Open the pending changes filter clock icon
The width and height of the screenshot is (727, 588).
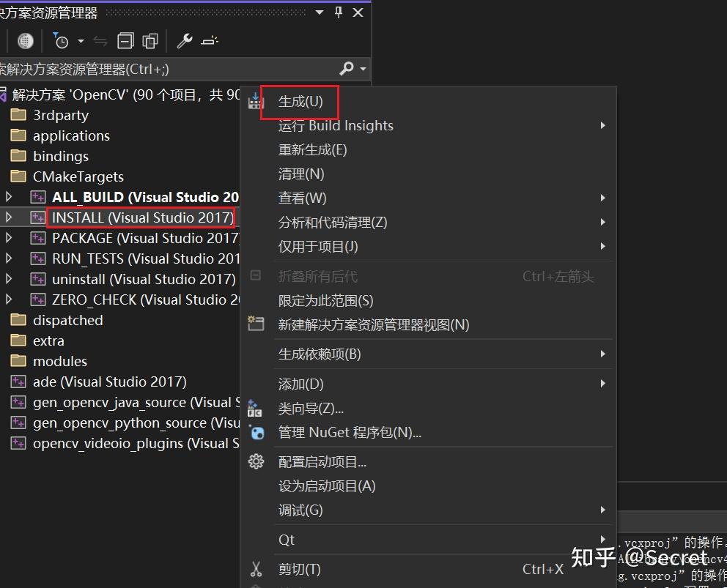[x=62, y=41]
